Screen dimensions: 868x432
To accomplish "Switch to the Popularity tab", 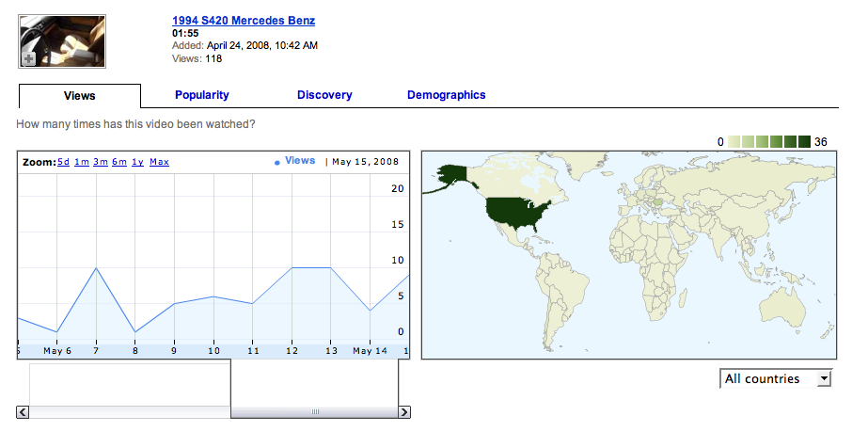I will coord(201,95).
